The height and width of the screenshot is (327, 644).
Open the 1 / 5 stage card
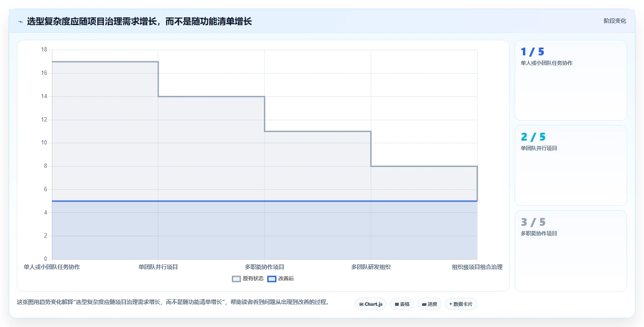click(570, 80)
